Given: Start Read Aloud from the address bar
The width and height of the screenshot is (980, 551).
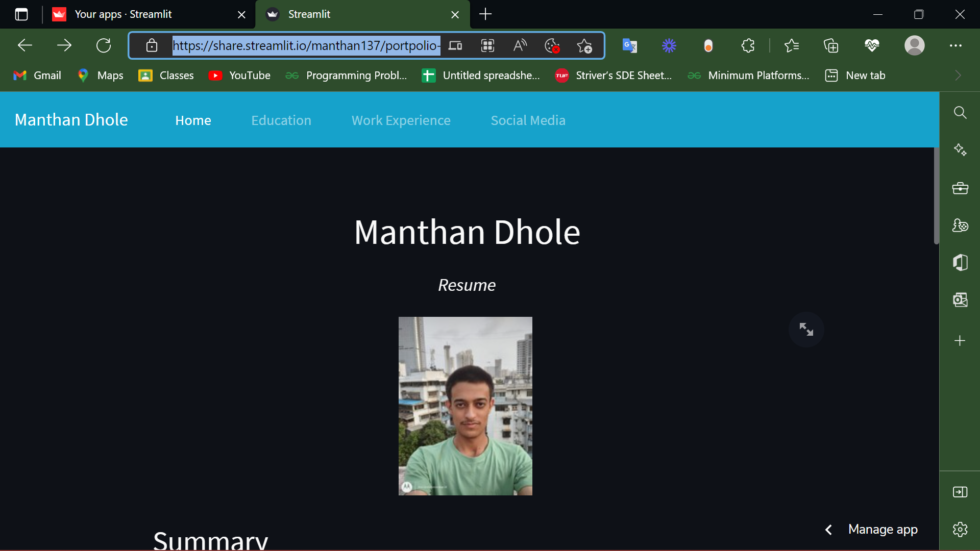Looking at the screenshot, I should pos(520,45).
